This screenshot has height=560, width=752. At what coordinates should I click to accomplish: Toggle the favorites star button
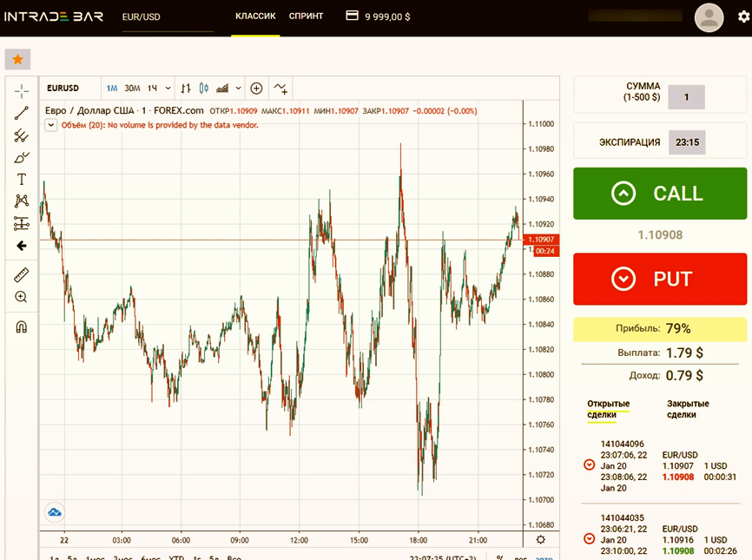pos(17,59)
